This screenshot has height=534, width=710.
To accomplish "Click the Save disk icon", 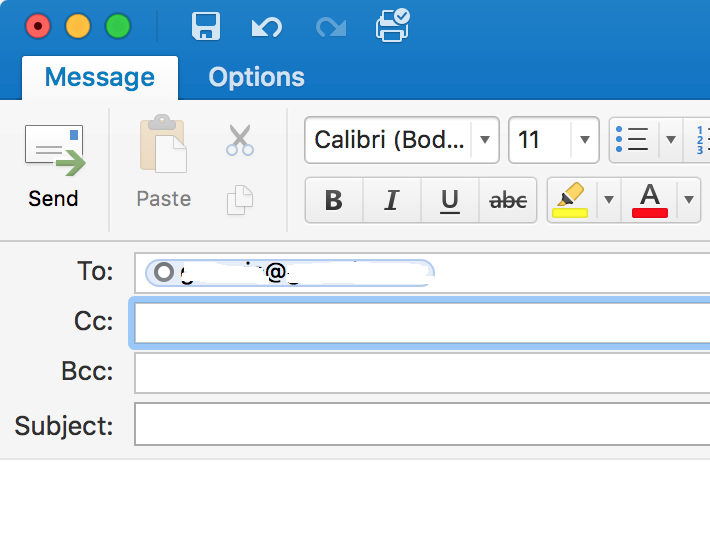I will [205, 27].
